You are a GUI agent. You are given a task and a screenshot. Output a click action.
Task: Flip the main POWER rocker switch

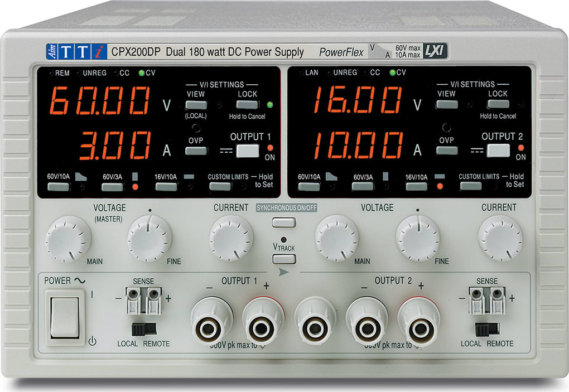[x=65, y=318]
